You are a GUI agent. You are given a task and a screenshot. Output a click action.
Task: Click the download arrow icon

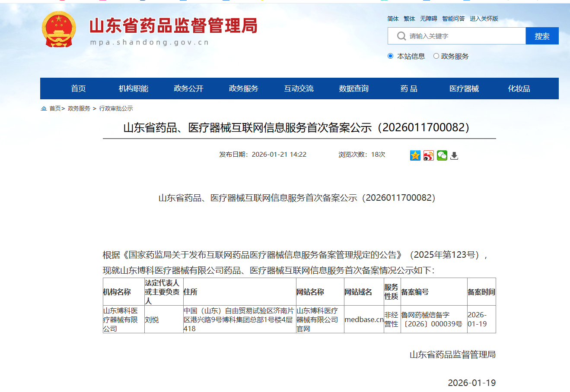(x=454, y=155)
